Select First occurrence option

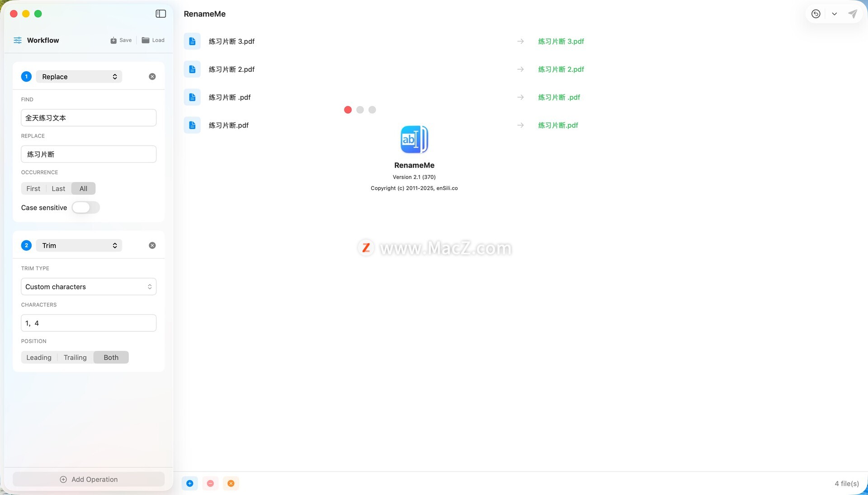pos(33,189)
